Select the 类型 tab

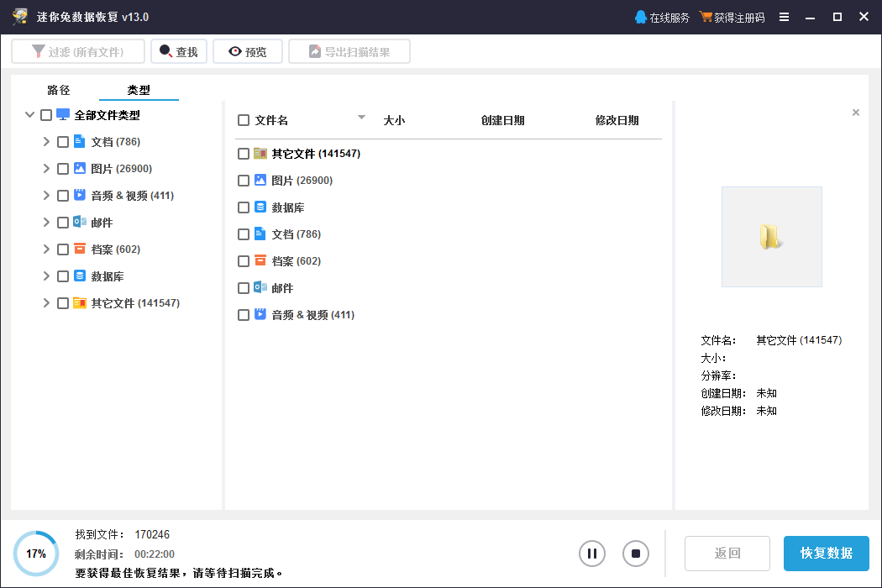click(x=139, y=90)
